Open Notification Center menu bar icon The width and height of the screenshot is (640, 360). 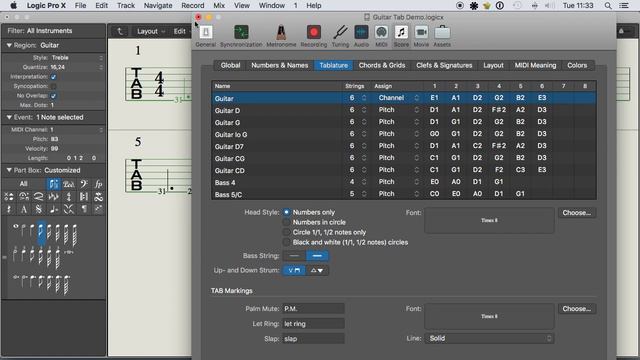pyautogui.click(x=624, y=6)
